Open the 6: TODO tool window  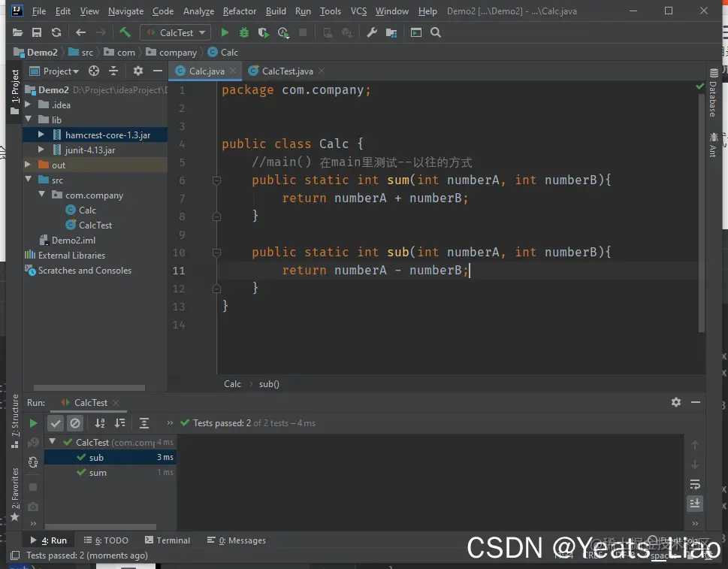pos(106,540)
